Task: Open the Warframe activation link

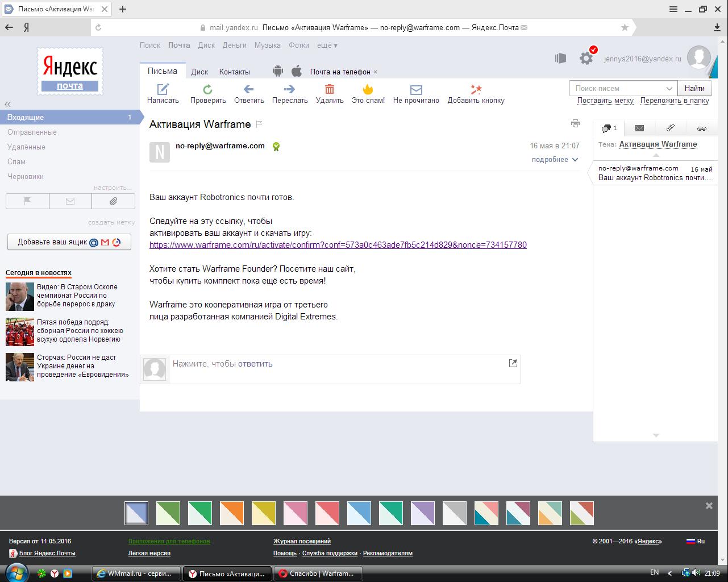Action: point(338,245)
